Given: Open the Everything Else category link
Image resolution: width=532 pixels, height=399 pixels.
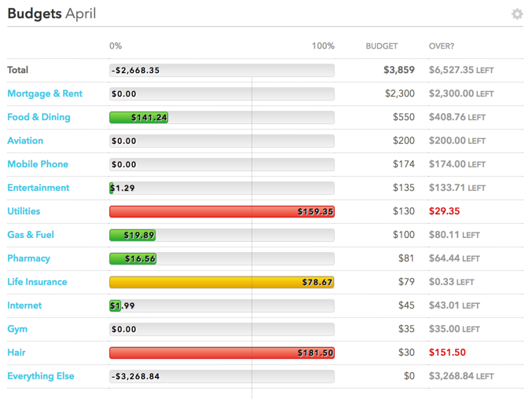Looking at the screenshot, I should click(41, 376).
